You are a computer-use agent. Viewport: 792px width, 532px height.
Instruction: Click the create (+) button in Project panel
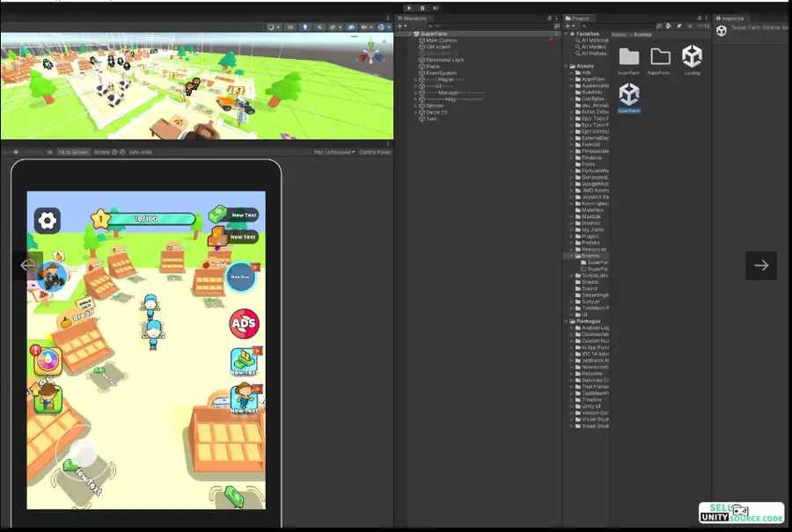coord(568,26)
